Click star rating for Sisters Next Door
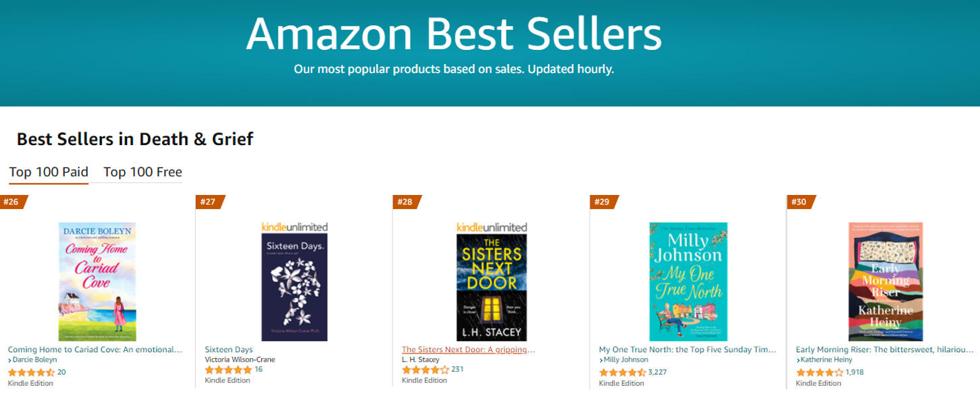980x396 pixels. click(425, 370)
